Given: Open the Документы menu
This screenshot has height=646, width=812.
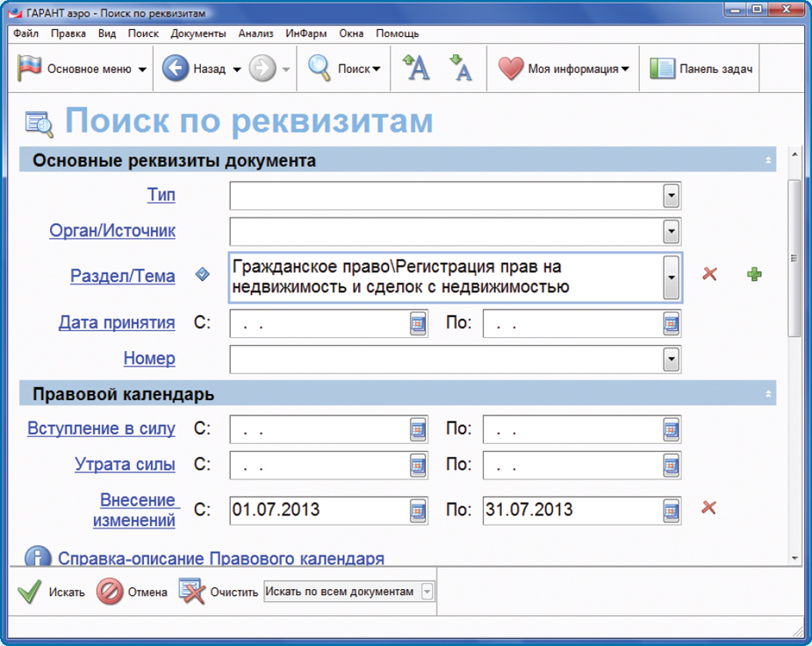Looking at the screenshot, I should (198, 34).
